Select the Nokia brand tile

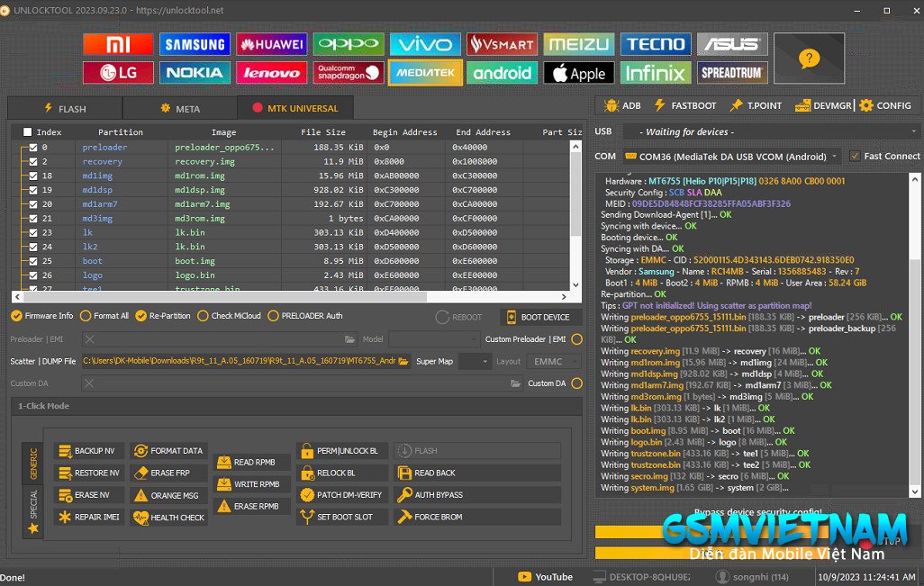pos(195,73)
